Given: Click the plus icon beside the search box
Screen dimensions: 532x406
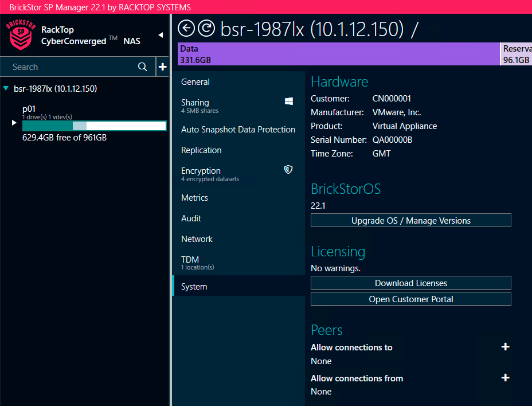Looking at the screenshot, I should [162, 67].
